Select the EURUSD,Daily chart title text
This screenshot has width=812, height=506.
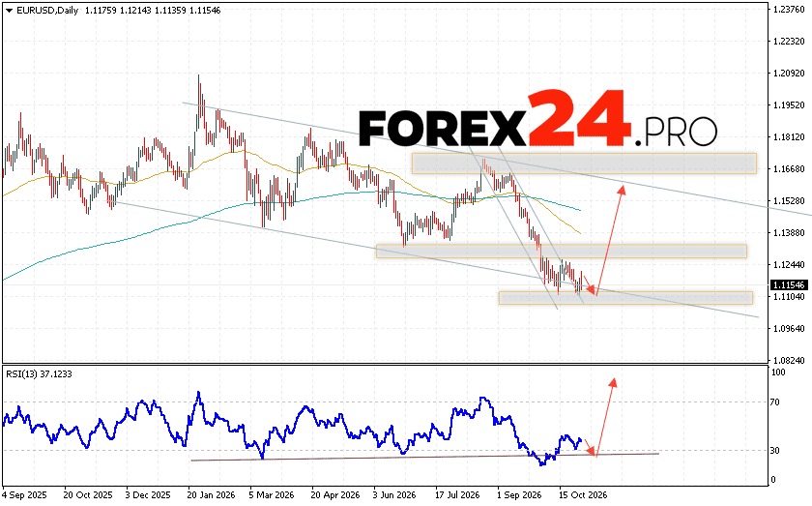click(47, 11)
